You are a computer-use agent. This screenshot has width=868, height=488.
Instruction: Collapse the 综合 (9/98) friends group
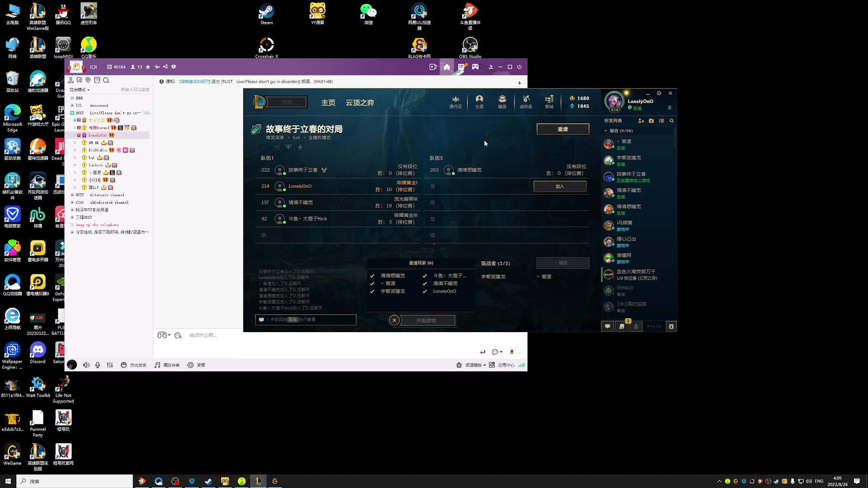point(606,131)
